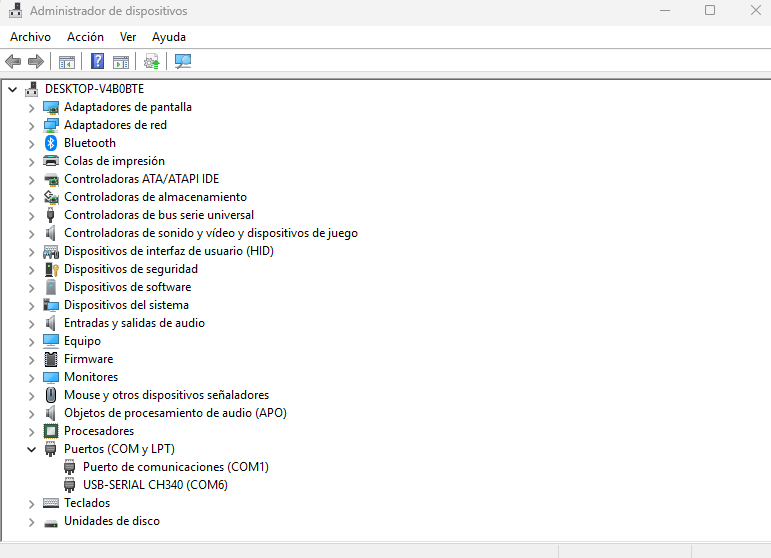Click the USB-SERIAL CH340 port icon
Viewport: 771px width, 558px height.
(x=69, y=485)
